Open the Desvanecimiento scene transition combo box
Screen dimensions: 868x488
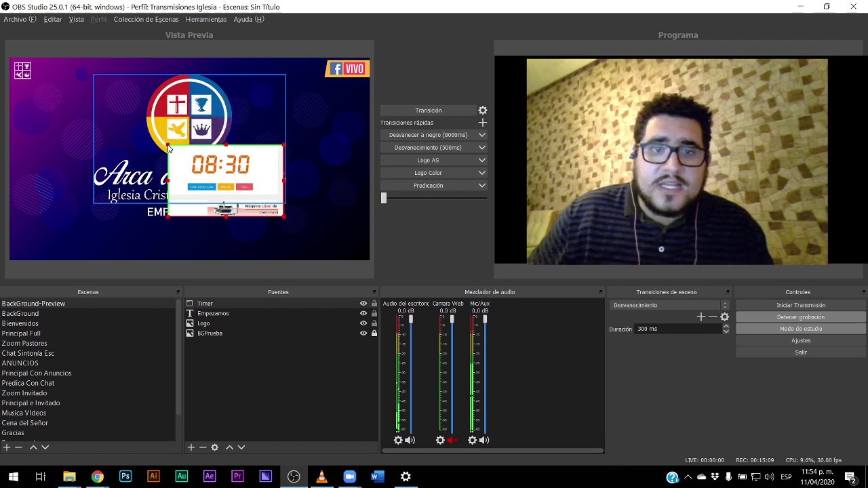tap(669, 306)
